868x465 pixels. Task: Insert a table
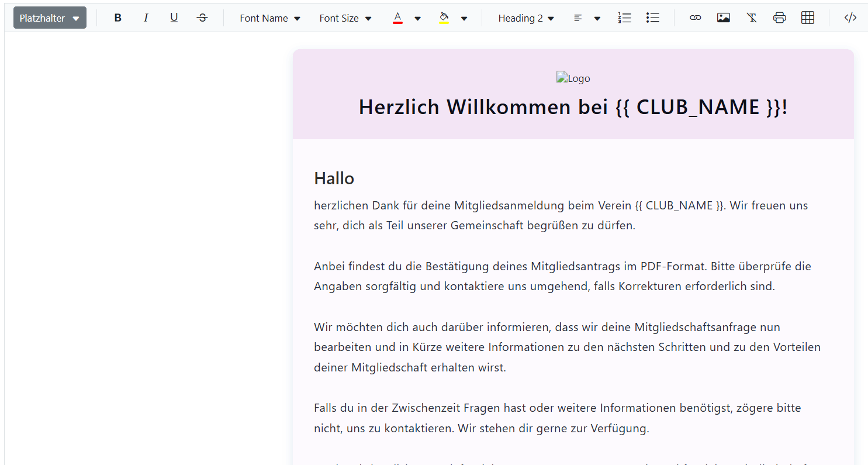coord(808,18)
